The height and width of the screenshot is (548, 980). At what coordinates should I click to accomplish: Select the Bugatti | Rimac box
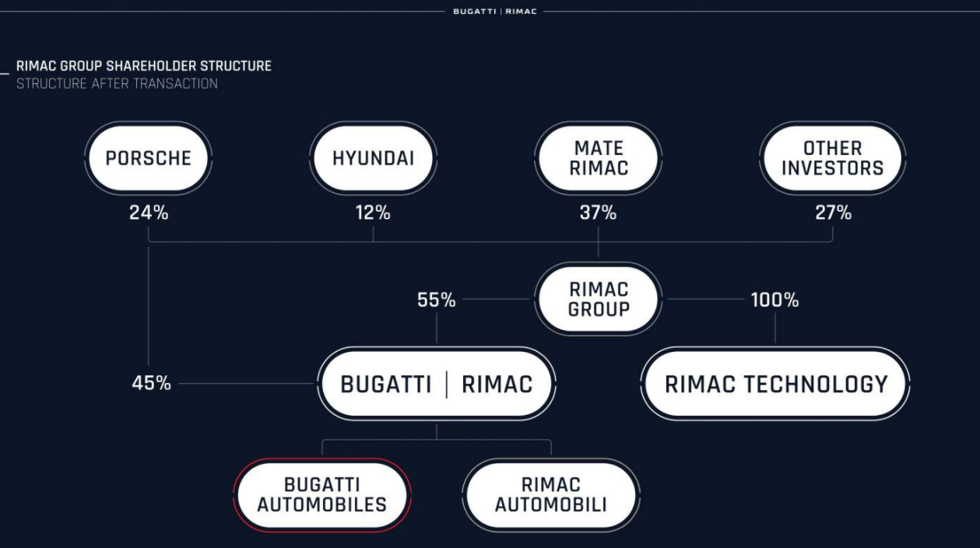point(437,384)
